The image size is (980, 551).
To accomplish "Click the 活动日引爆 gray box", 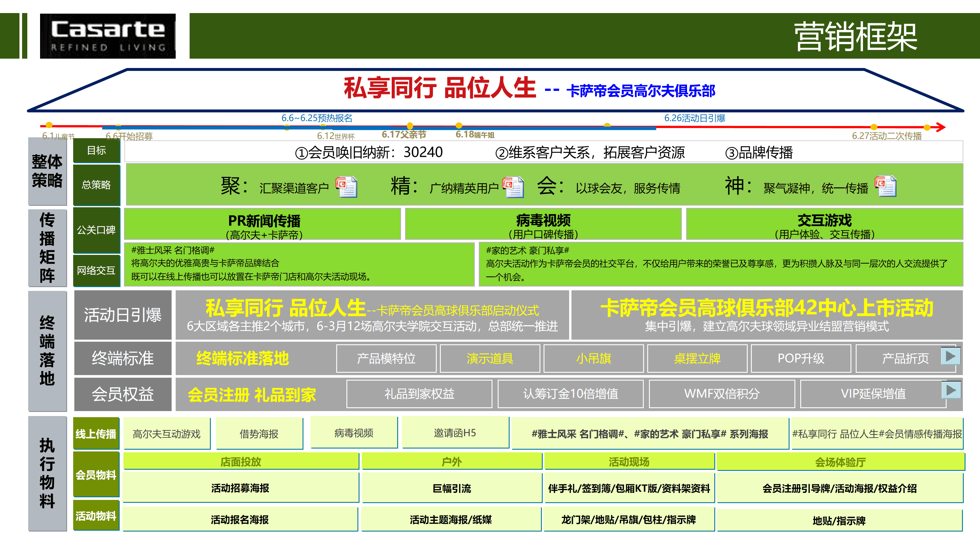I will point(123,315).
